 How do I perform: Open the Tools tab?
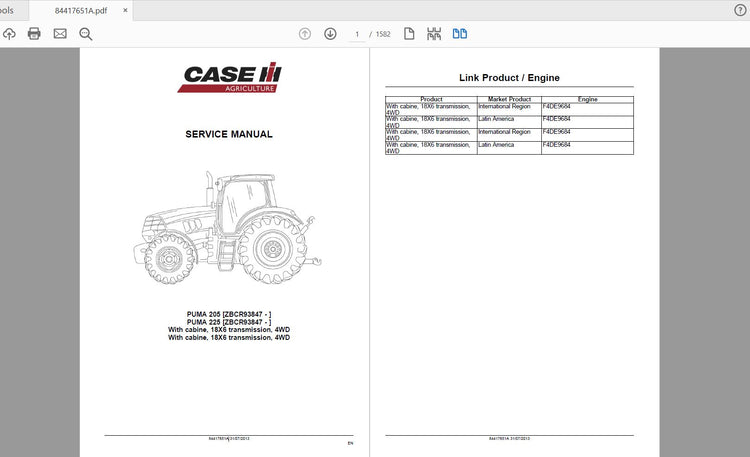tap(7, 11)
